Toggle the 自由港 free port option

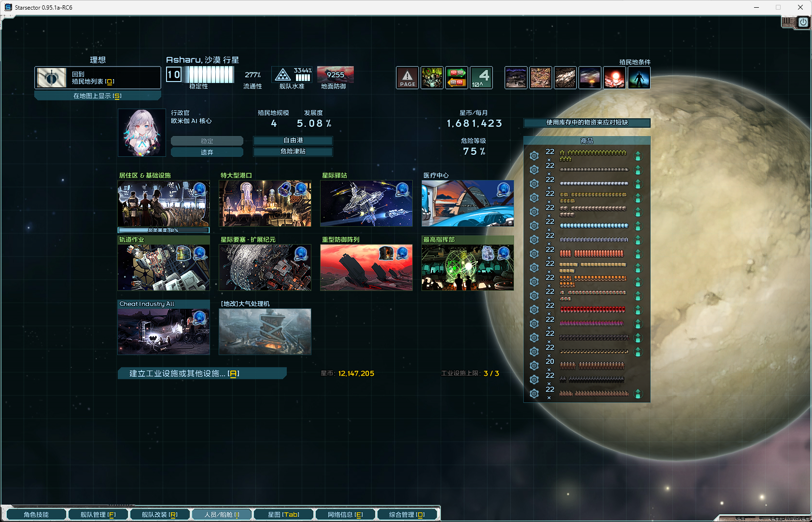coord(293,140)
